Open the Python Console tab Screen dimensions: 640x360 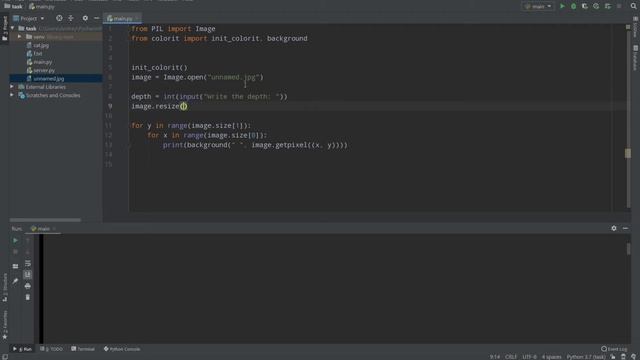coord(122,349)
